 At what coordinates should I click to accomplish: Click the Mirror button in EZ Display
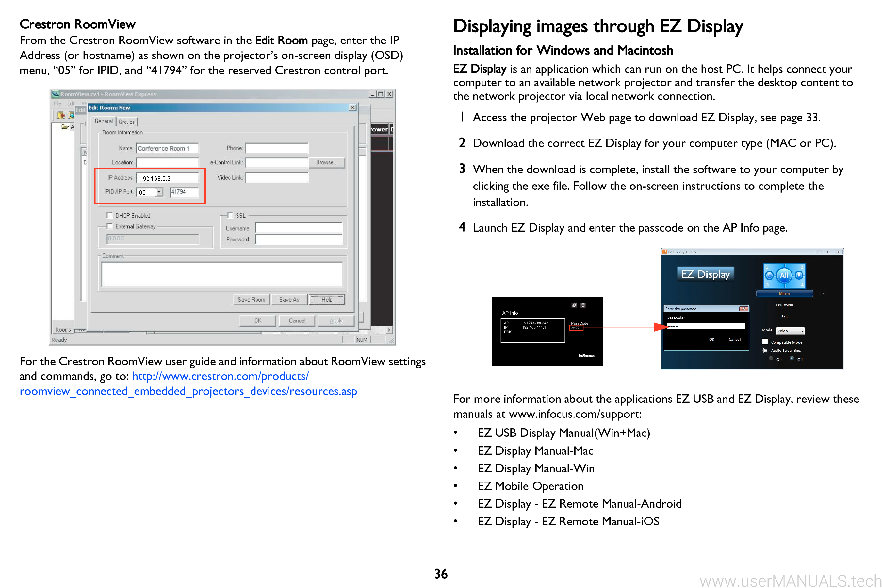click(x=785, y=294)
